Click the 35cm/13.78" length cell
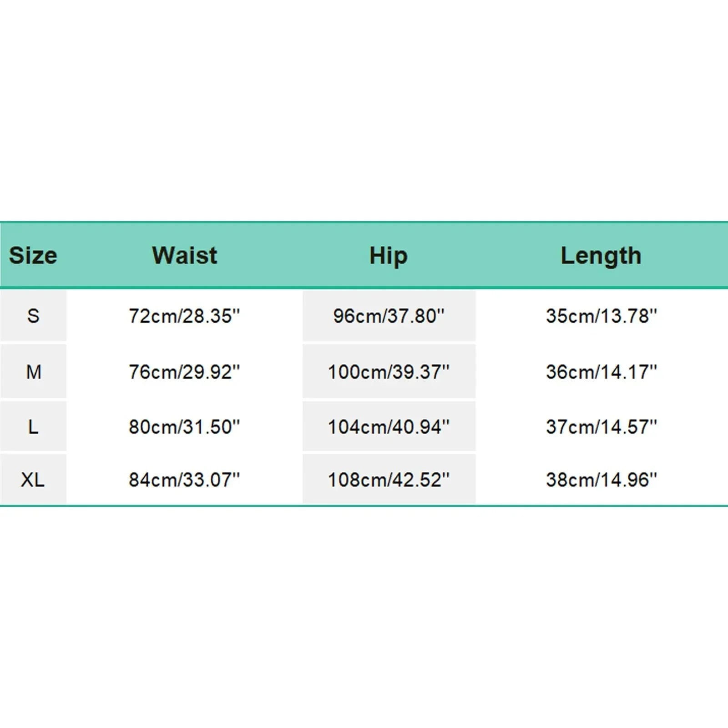 point(602,316)
